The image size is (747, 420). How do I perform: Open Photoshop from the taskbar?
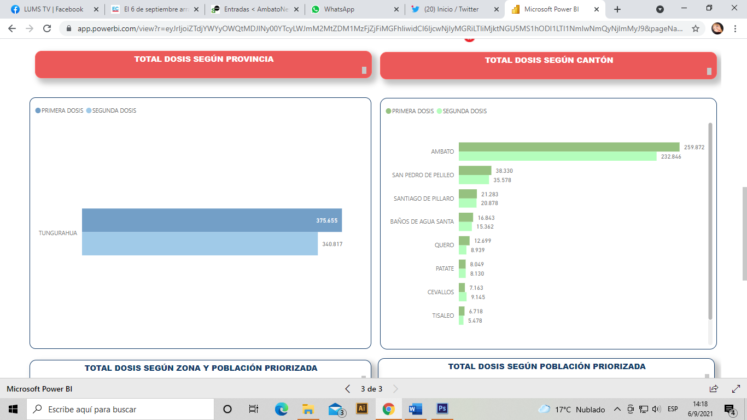(x=442, y=409)
